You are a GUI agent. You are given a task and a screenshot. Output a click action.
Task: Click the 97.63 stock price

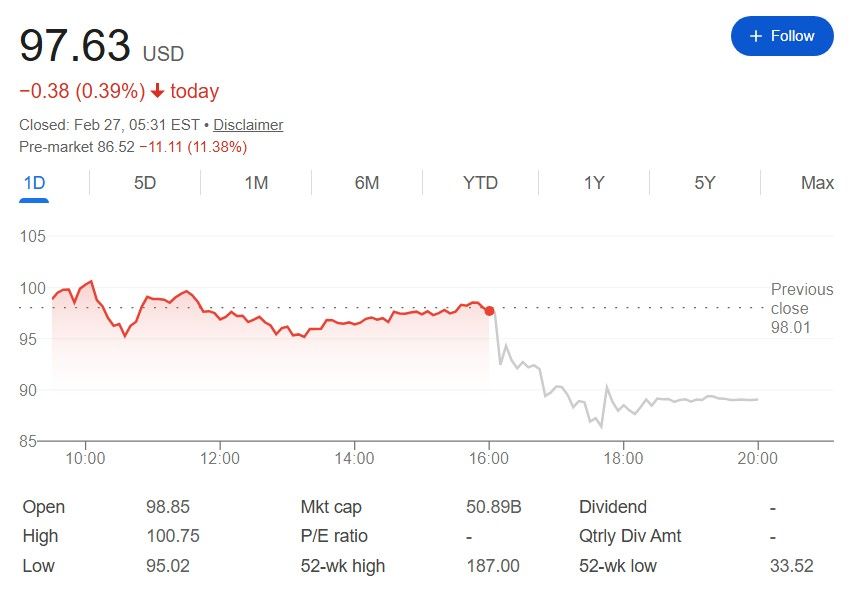pos(75,46)
